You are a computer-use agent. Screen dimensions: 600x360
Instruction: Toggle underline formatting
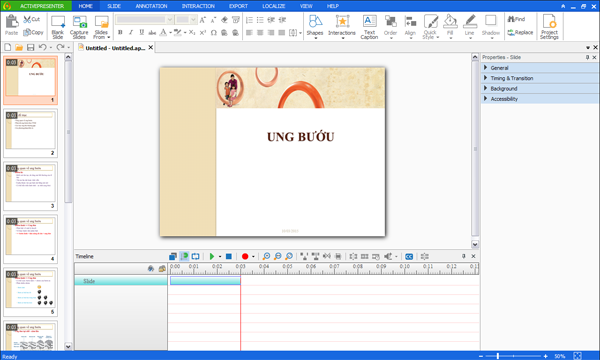tap(142, 33)
